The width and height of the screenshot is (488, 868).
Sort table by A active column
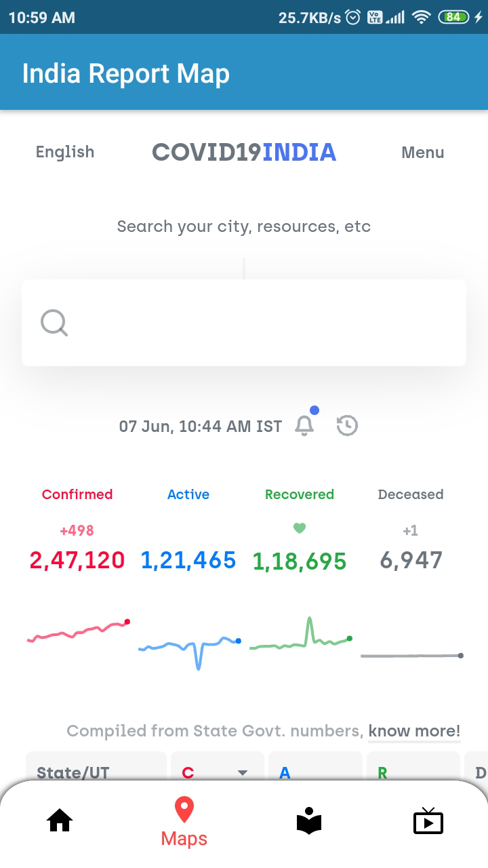tap(285, 772)
